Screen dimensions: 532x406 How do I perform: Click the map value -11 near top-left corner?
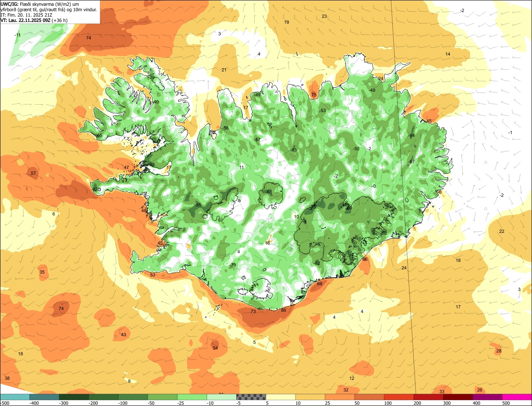pyautogui.click(x=17, y=35)
